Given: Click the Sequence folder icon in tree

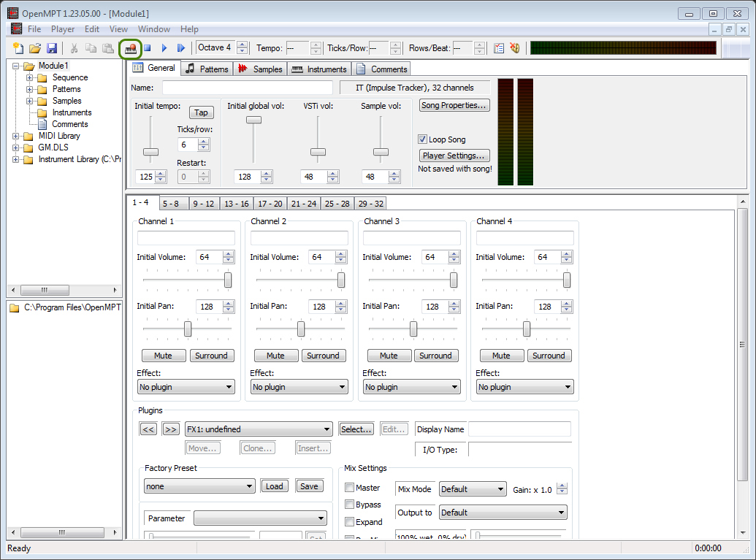Looking at the screenshot, I should (x=42, y=78).
